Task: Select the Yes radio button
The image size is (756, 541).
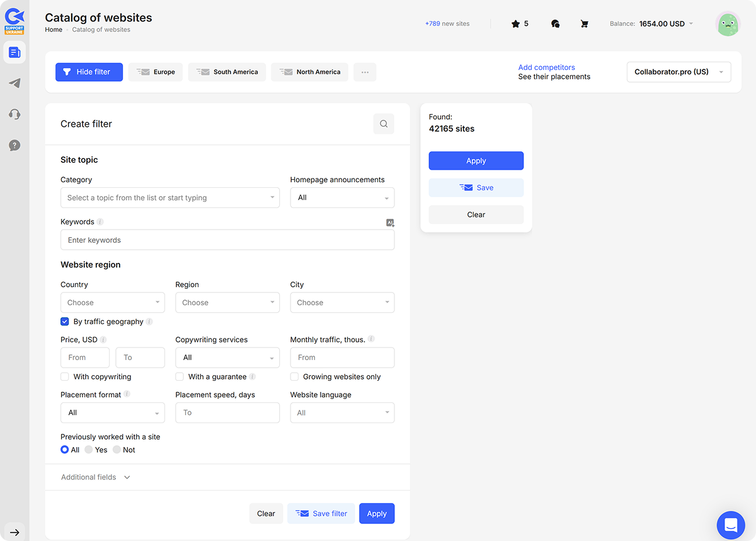Action: click(x=89, y=450)
